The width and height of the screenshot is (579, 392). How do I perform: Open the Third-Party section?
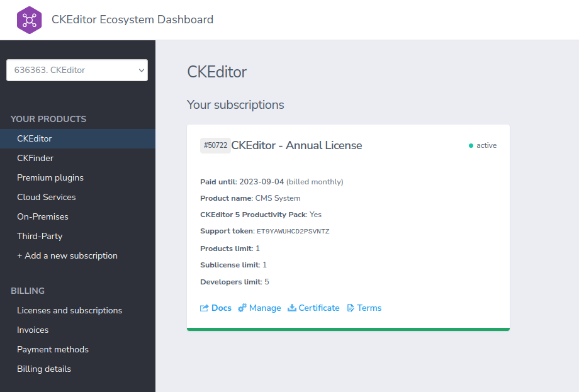pos(40,236)
